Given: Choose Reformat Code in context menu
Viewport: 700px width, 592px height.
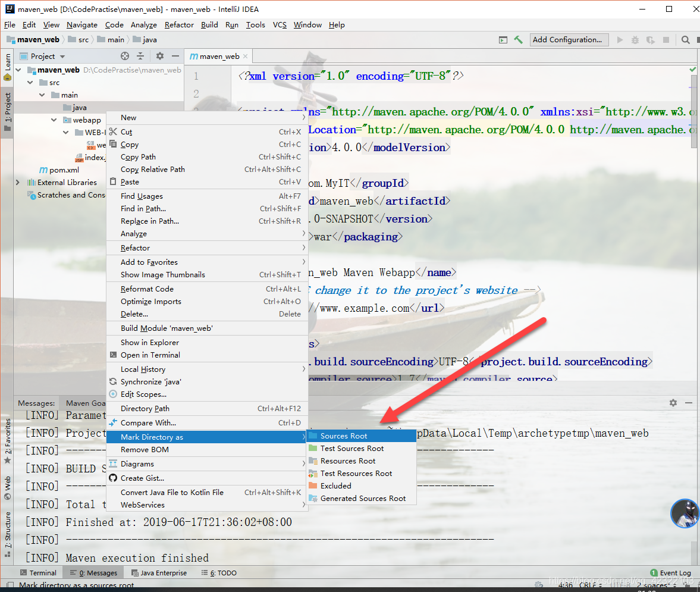Looking at the screenshot, I should pyautogui.click(x=207, y=289).
